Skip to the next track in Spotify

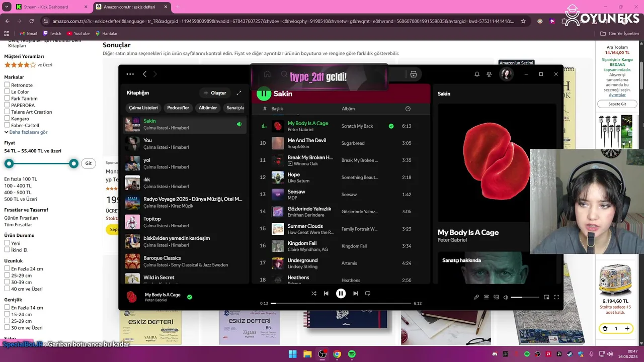(x=356, y=294)
